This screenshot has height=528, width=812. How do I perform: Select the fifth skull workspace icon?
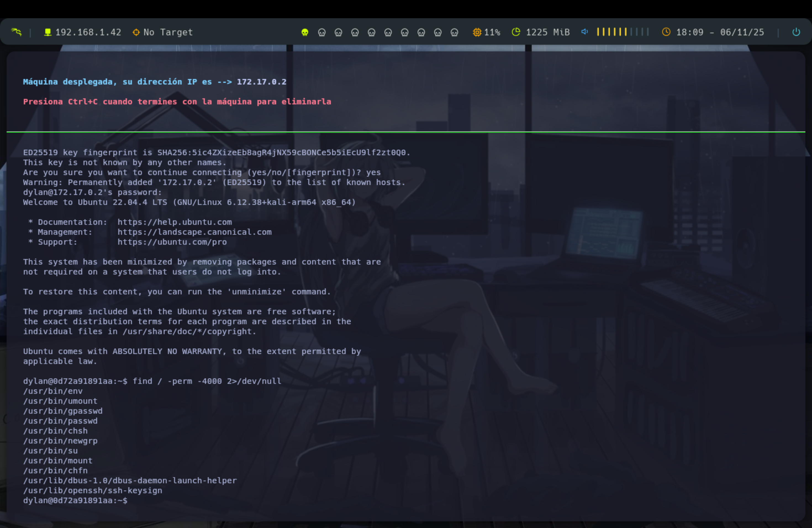click(371, 32)
